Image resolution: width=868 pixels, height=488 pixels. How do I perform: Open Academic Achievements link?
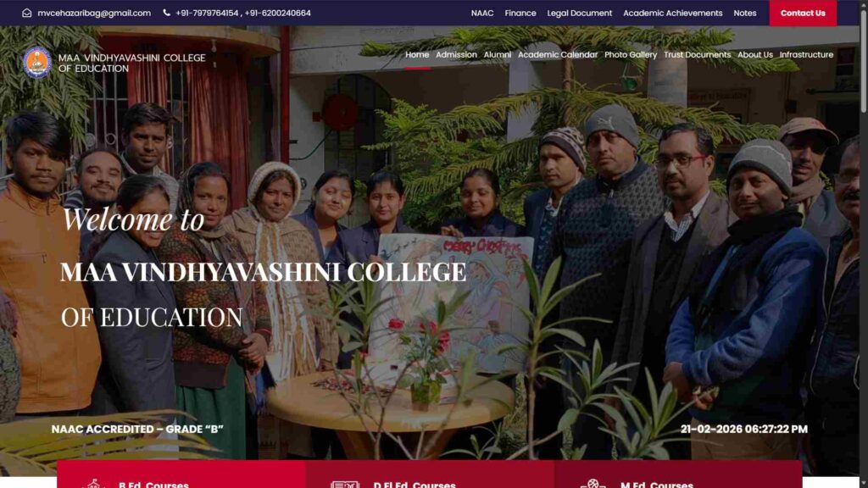(x=672, y=13)
